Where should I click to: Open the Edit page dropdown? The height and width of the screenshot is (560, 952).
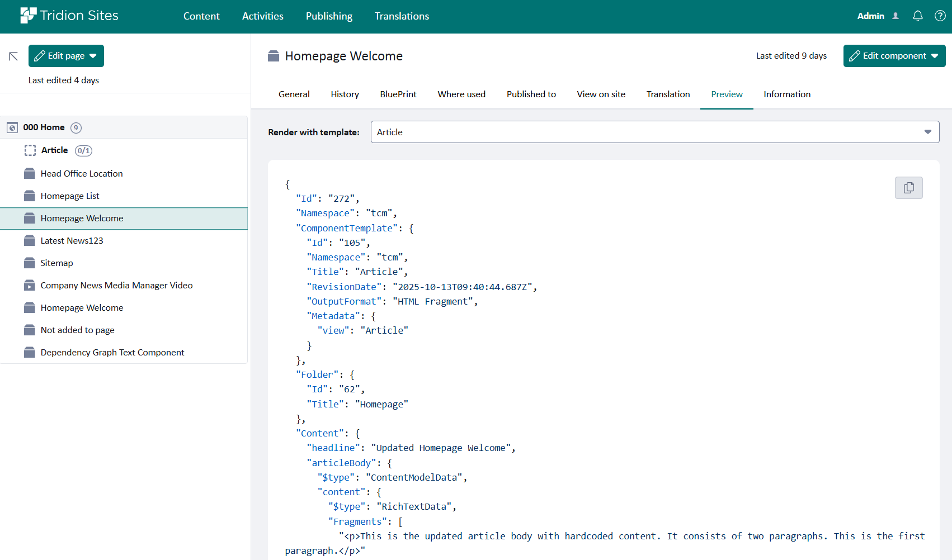93,56
